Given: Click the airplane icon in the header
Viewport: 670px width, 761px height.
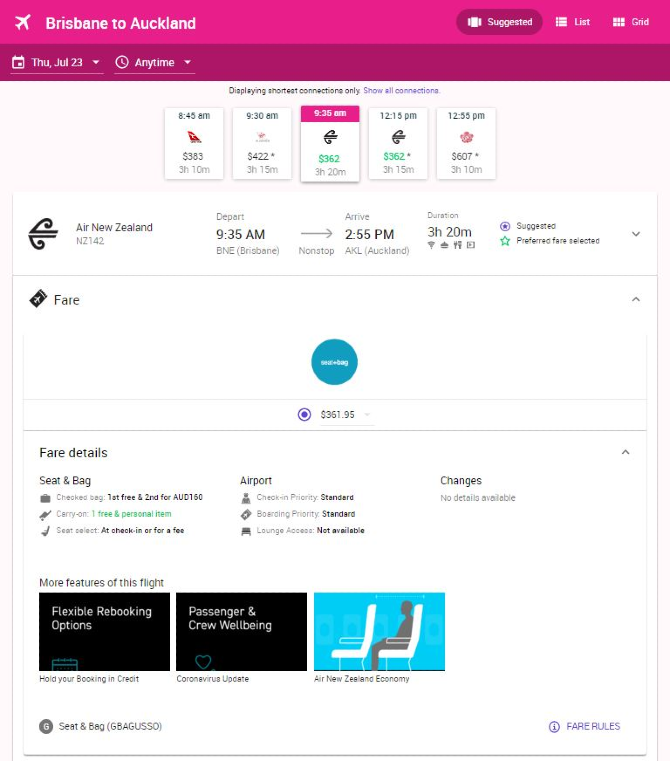Looking at the screenshot, I should point(22,22).
